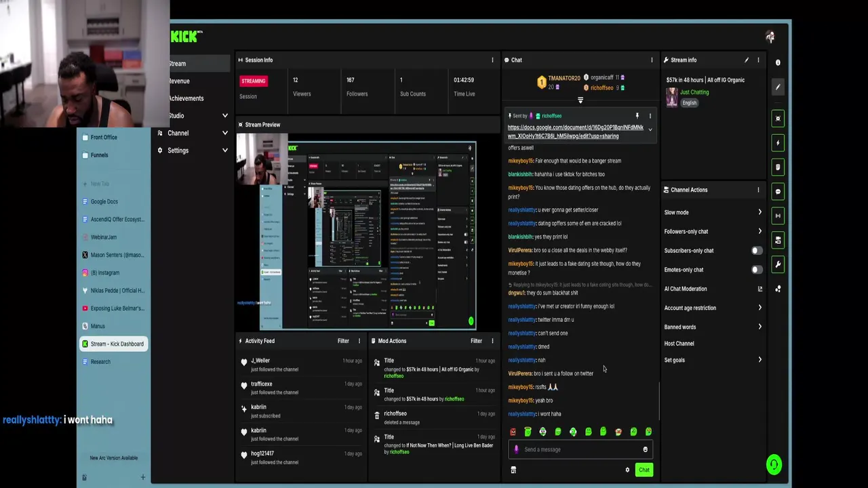The width and height of the screenshot is (868, 488).
Task: Open AI Chat Moderation external link icon
Action: pyautogui.click(x=759, y=289)
